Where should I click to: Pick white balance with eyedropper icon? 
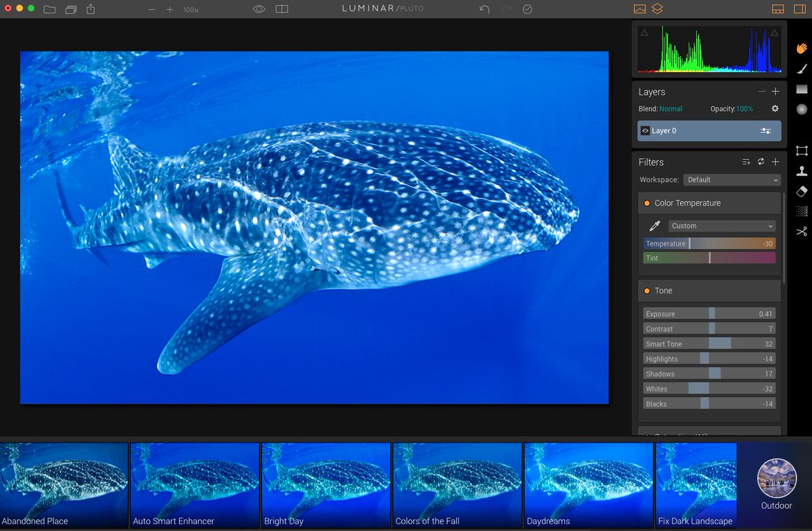pos(654,226)
